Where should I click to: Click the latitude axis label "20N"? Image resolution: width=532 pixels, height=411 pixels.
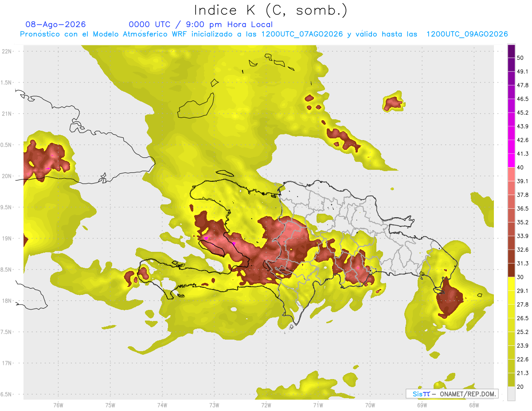pyautogui.click(x=7, y=176)
